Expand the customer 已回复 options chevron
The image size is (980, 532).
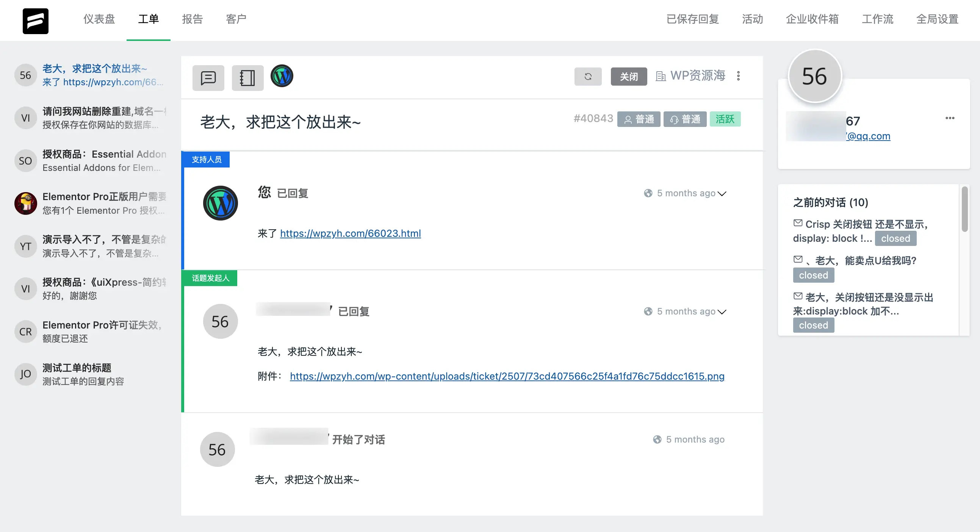(x=722, y=312)
